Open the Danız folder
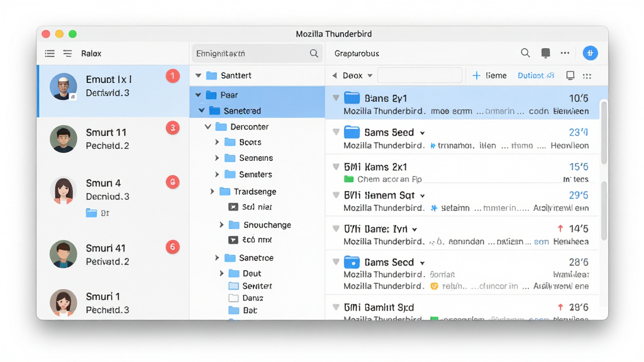This screenshot has width=644, height=362. click(246, 298)
